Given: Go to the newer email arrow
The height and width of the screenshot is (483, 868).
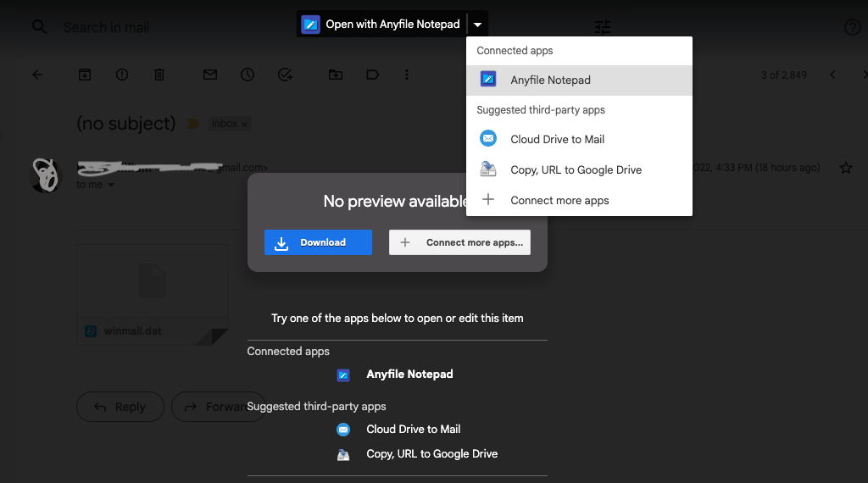Looking at the screenshot, I should pos(832,75).
